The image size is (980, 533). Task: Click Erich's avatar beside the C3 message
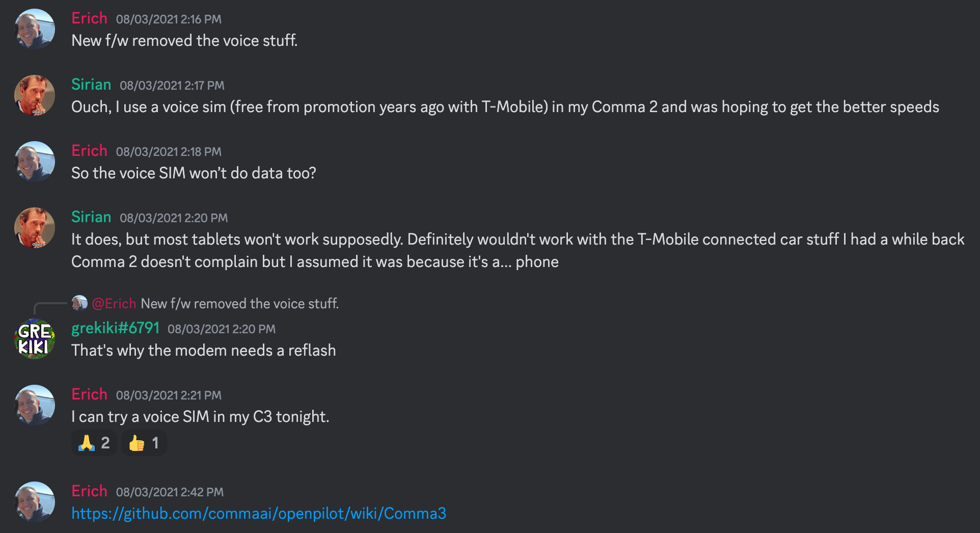pyautogui.click(x=35, y=405)
